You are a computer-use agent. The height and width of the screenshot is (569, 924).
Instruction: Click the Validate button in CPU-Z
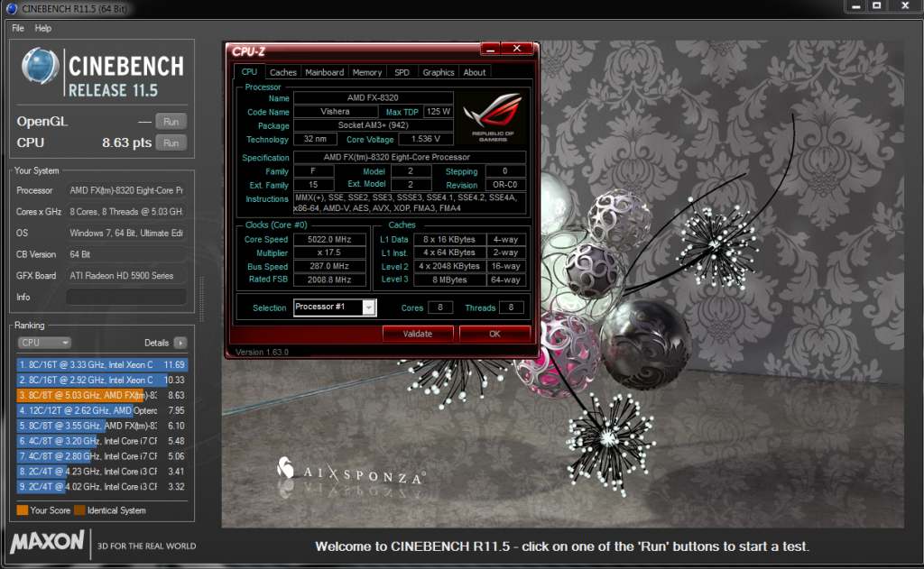pos(418,334)
